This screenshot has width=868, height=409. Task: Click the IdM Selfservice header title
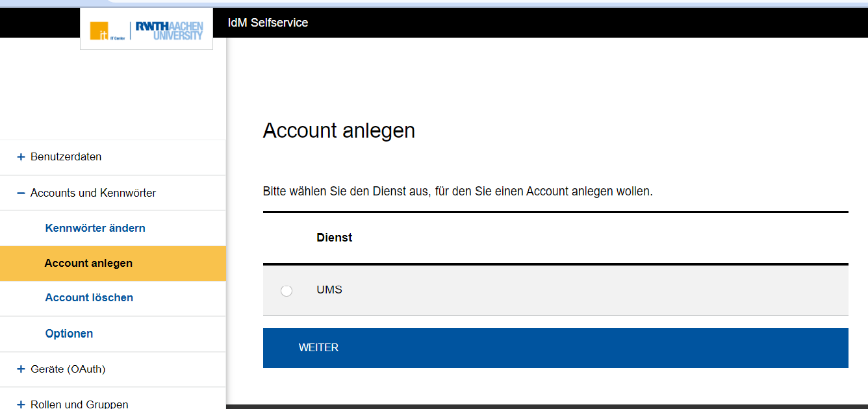click(x=268, y=23)
